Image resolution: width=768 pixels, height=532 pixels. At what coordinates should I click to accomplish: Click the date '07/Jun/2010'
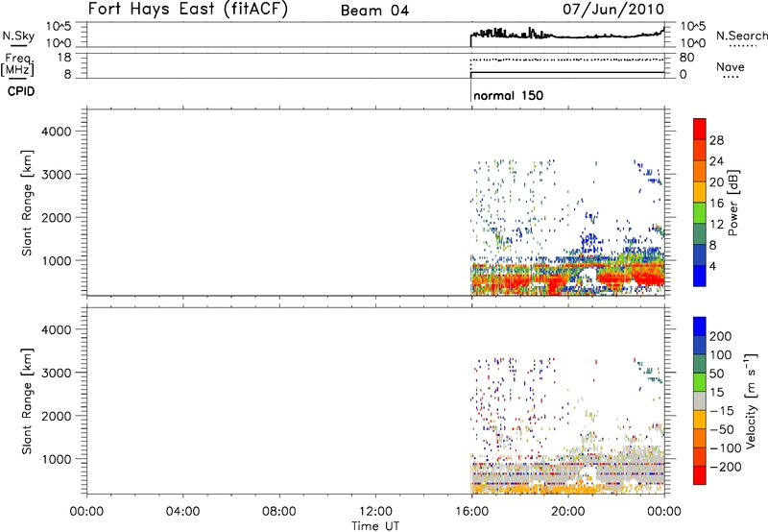[613, 9]
